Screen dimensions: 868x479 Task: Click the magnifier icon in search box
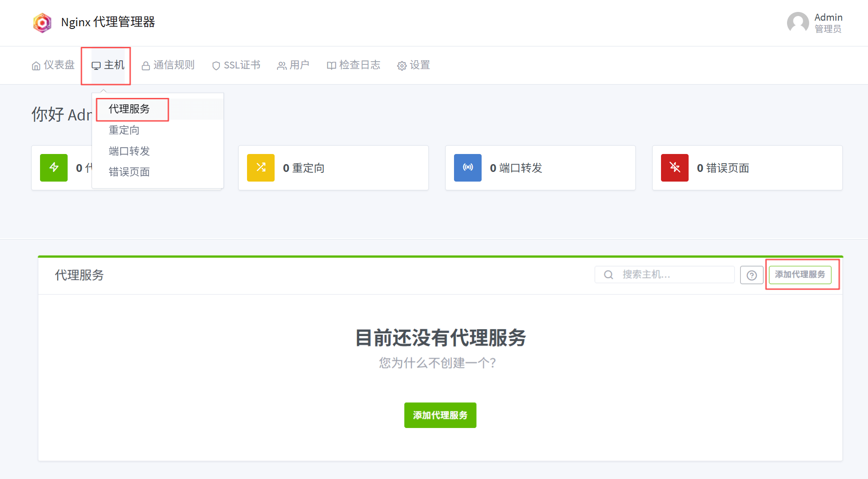(x=609, y=275)
